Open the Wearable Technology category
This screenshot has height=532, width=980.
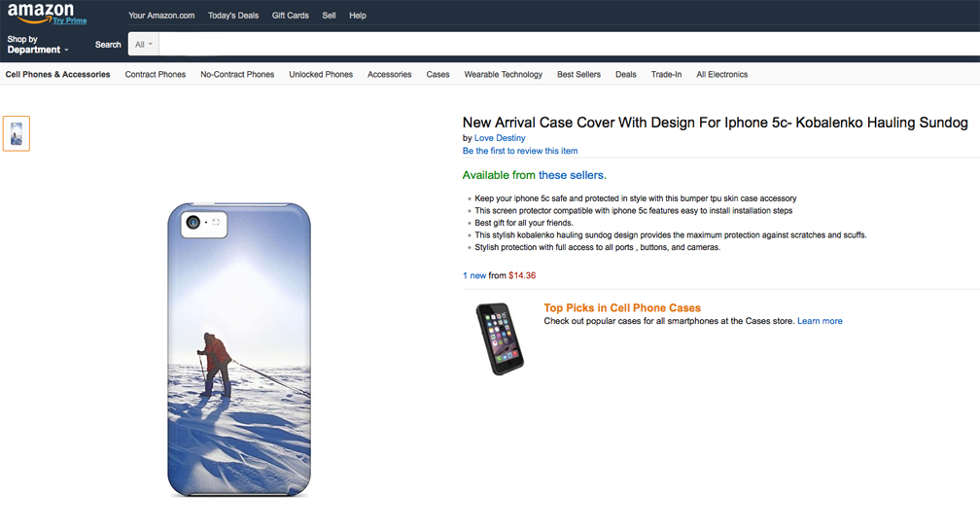point(503,75)
